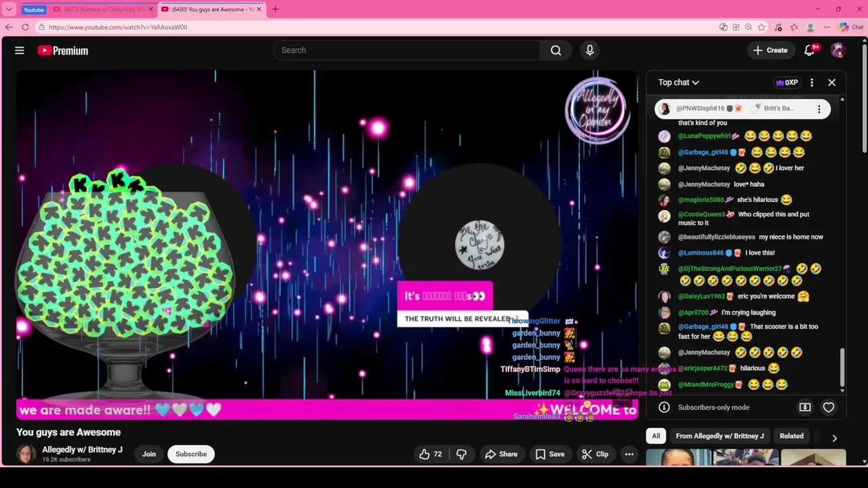The height and width of the screenshot is (488, 868).
Task: Send a heart reaction in chat
Action: (x=829, y=407)
